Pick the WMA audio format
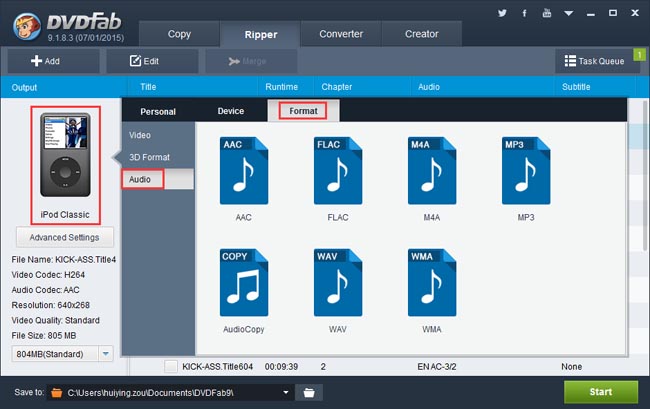The height and width of the screenshot is (409, 650). tap(432, 283)
